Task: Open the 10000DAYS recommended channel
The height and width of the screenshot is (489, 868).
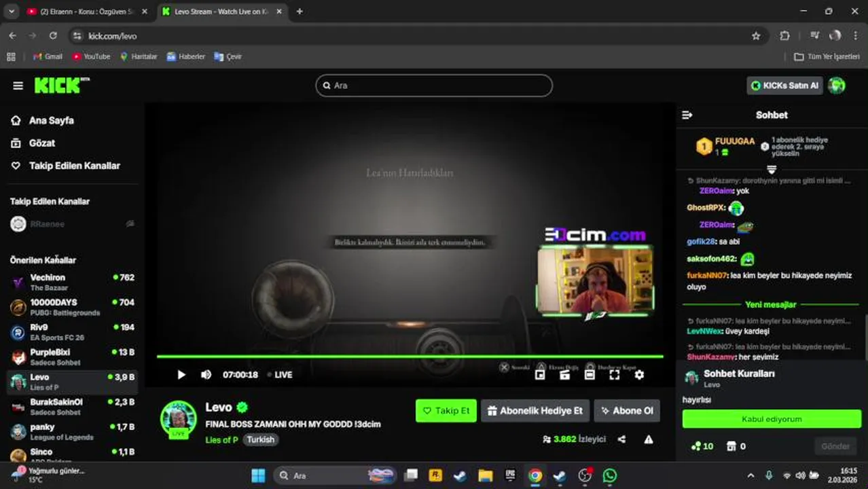Action: [72, 307]
